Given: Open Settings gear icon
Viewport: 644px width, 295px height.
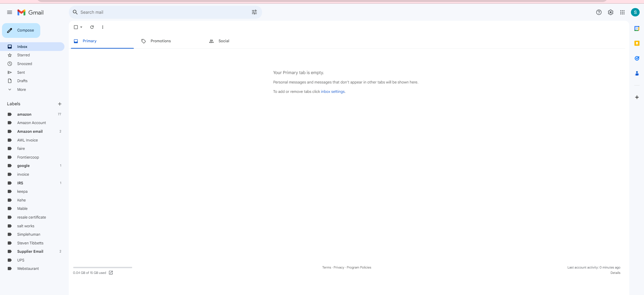Looking at the screenshot, I should 610,12.
